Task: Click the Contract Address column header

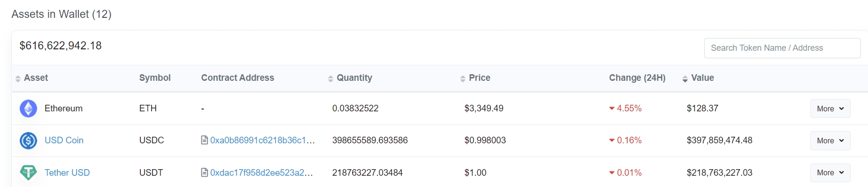Action: 238,78
